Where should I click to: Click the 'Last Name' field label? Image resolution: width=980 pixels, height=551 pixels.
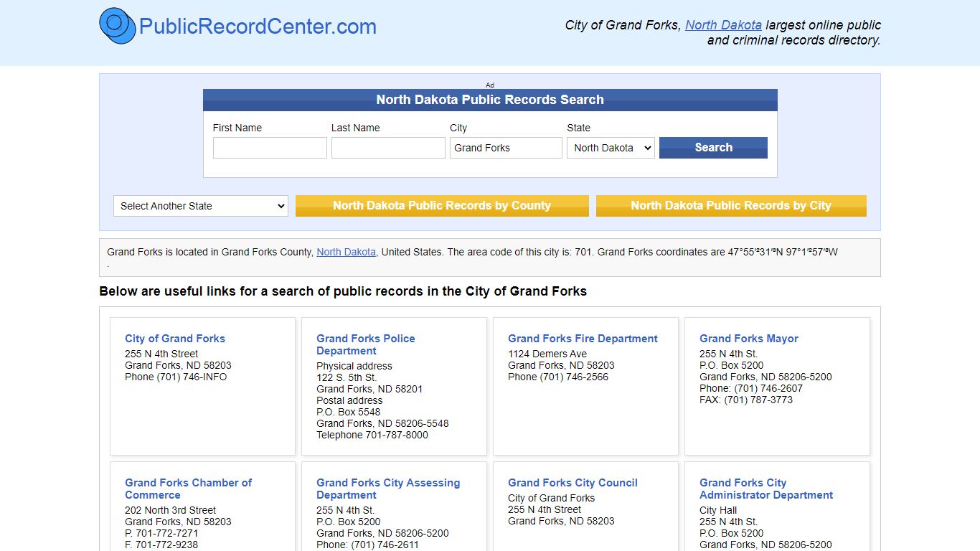click(x=356, y=128)
